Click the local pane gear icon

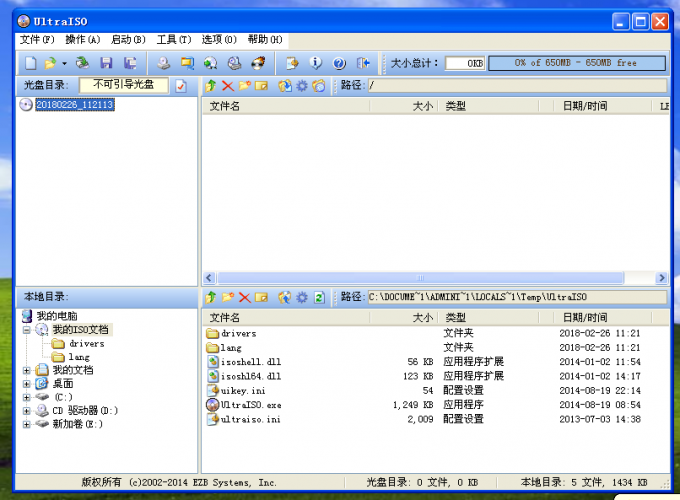[302, 297]
